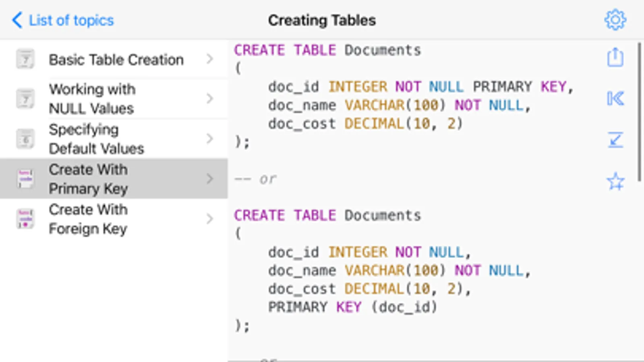
Task: Mark this snippet with the star
Action: click(615, 181)
